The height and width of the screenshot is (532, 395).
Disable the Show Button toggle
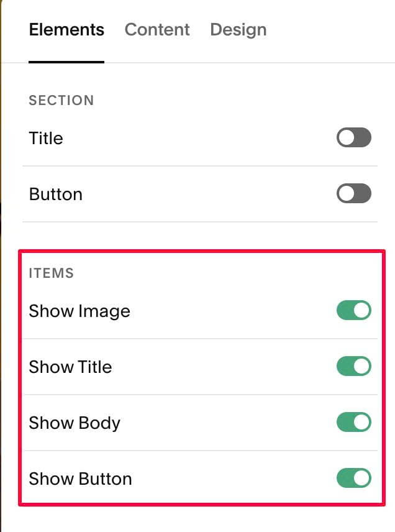[x=353, y=478]
